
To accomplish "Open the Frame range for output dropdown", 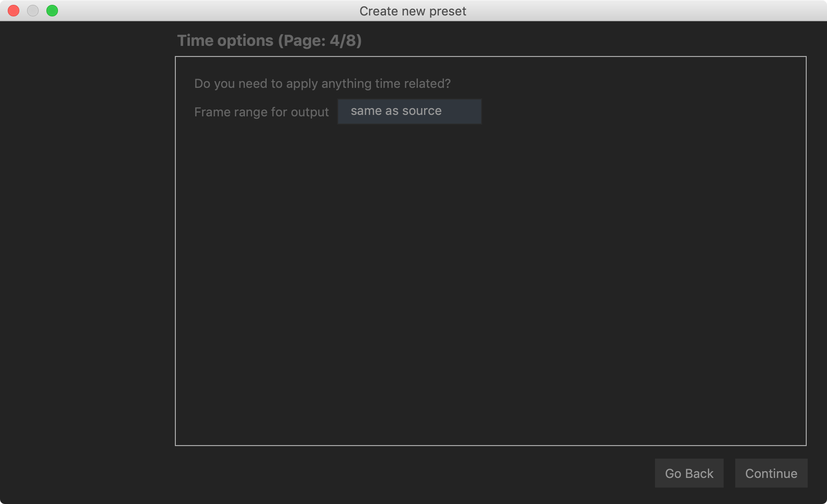I will (x=409, y=112).
